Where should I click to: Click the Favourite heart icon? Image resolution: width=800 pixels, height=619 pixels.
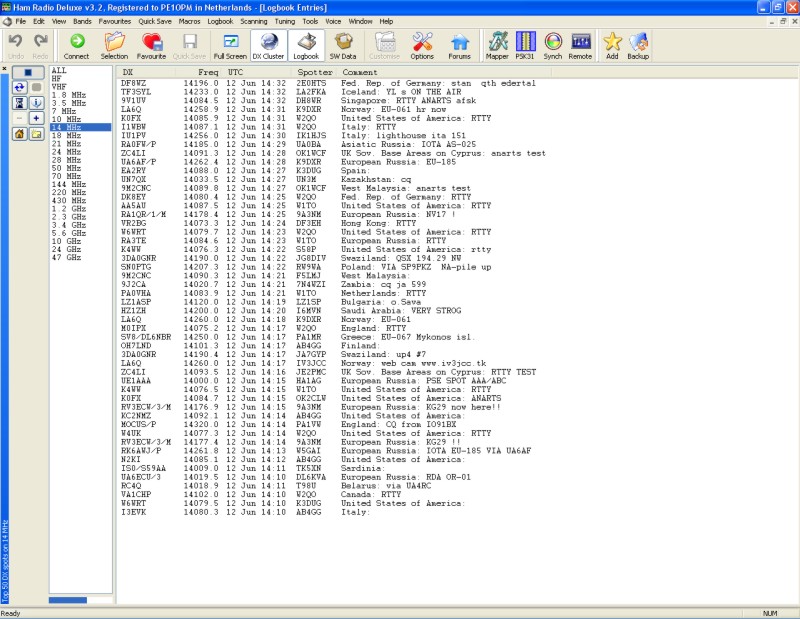pyautogui.click(x=152, y=46)
